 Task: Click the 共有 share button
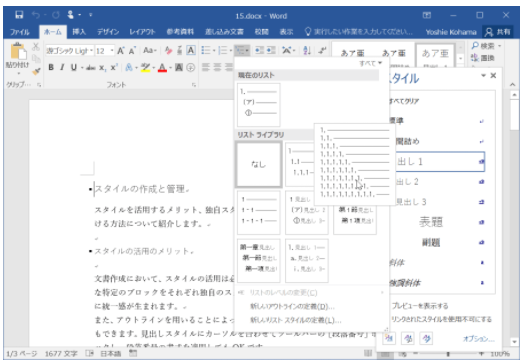(x=498, y=32)
